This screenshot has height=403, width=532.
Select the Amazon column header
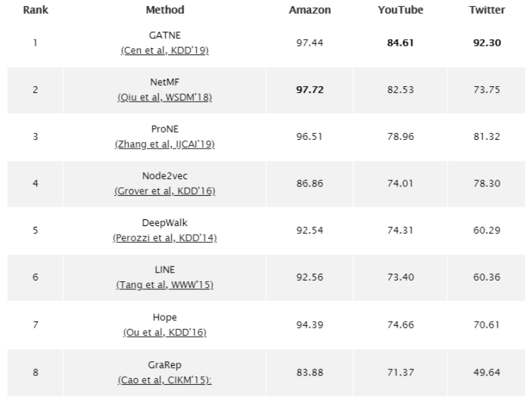[309, 10]
